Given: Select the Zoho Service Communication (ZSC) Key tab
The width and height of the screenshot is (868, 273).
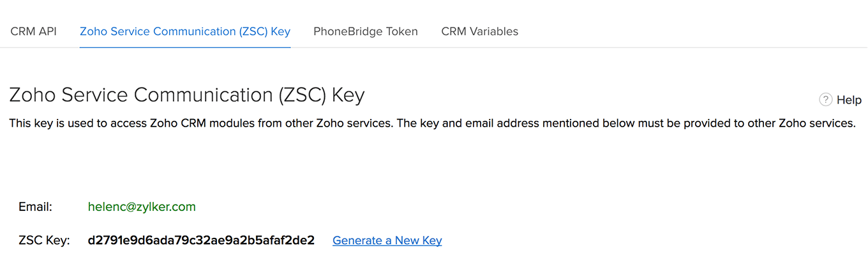Looking at the screenshot, I should [185, 31].
